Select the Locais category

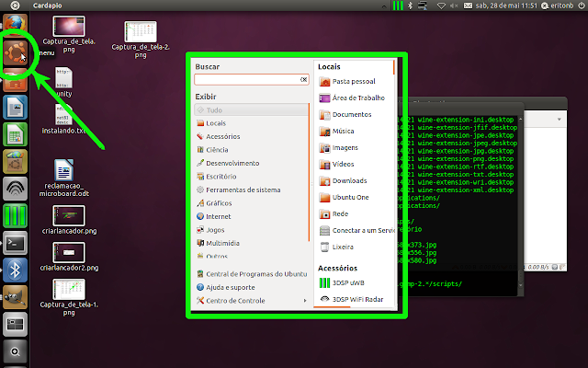click(251, 123)
